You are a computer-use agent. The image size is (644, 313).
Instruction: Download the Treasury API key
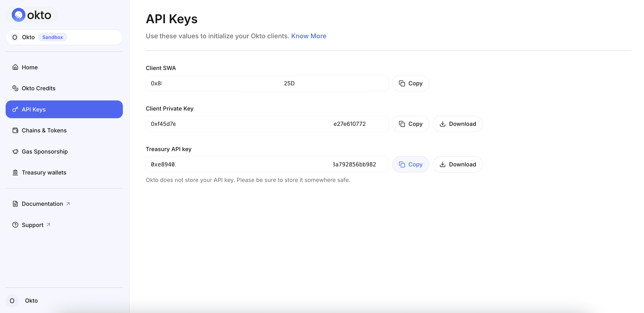click(x=457, y=164)
